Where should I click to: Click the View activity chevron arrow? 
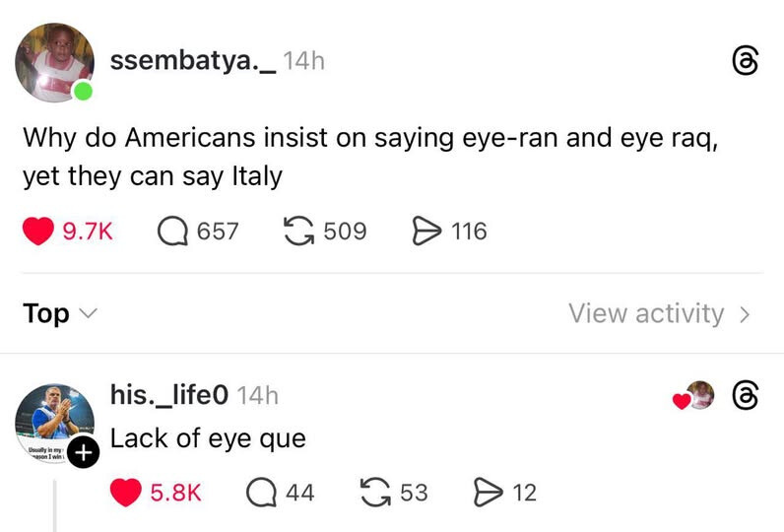(745, 314)
